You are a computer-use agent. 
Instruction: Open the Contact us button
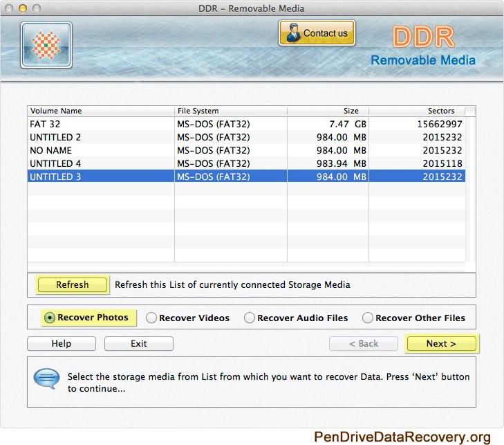pos(317,33)
